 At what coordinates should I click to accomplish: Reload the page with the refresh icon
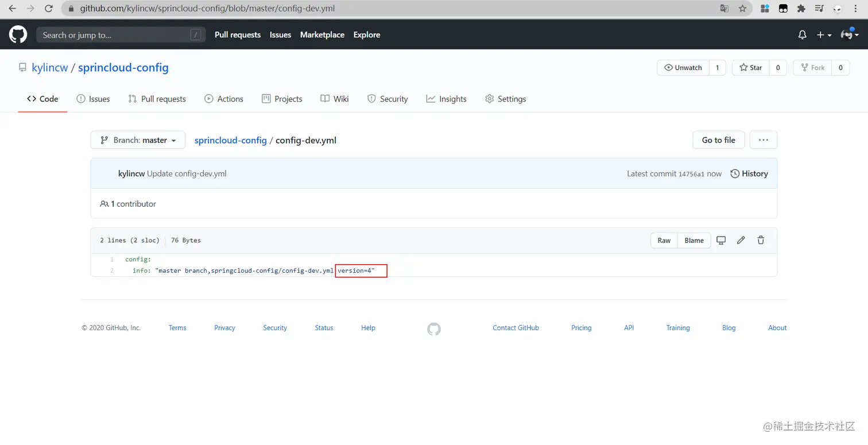click(49, 9)
